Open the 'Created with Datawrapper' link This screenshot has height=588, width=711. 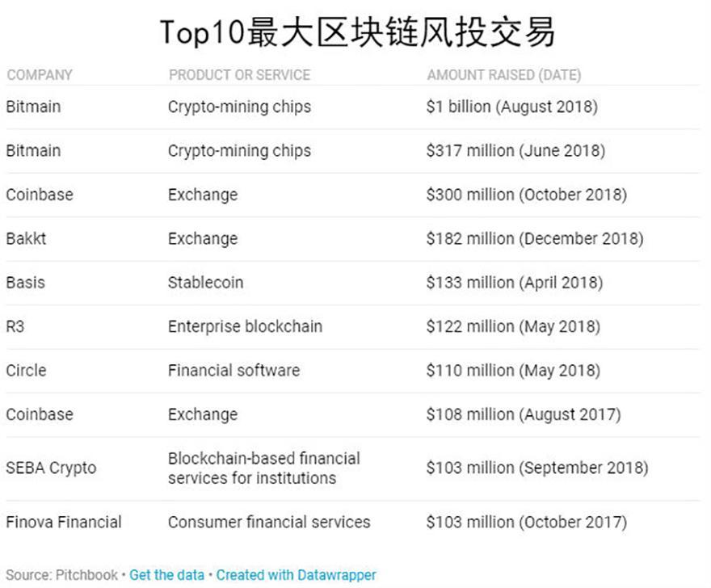pos(296,575)
